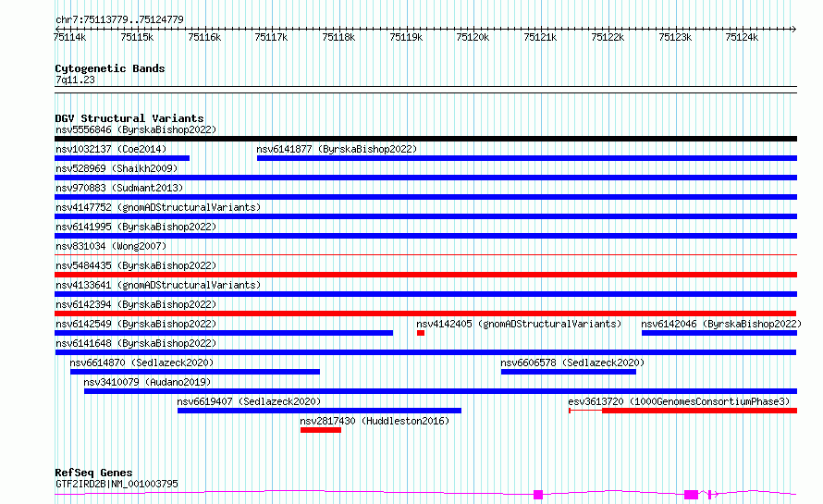Click the 75122k ruler tick label

point(608,37)
